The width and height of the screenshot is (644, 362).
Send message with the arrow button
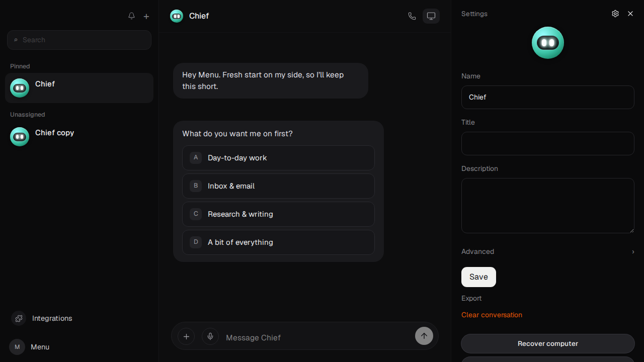[x=424, y=336]
